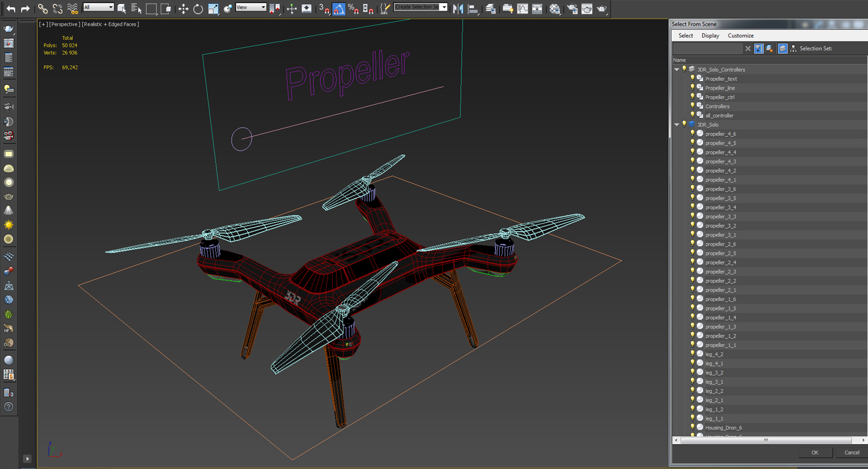
Task: Click Use Pivot Point Center icon
Action: pyautogui.click(x=274, y=8)
